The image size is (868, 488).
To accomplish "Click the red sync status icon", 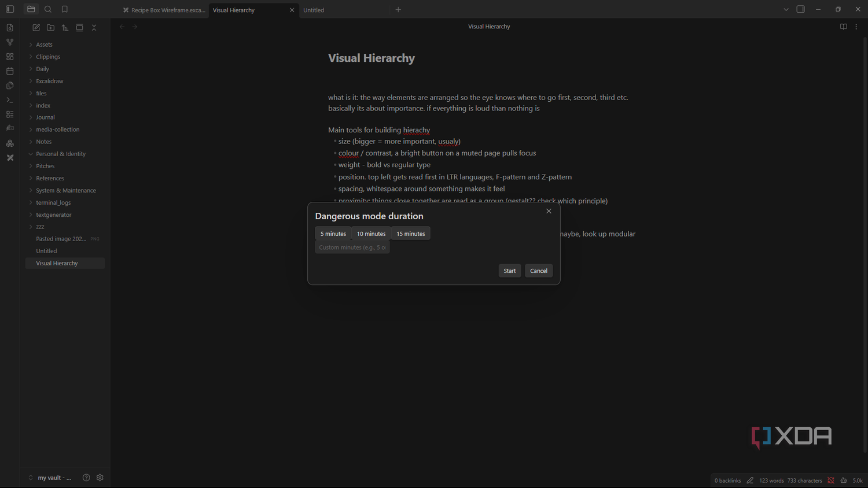I will pos(831,480).
